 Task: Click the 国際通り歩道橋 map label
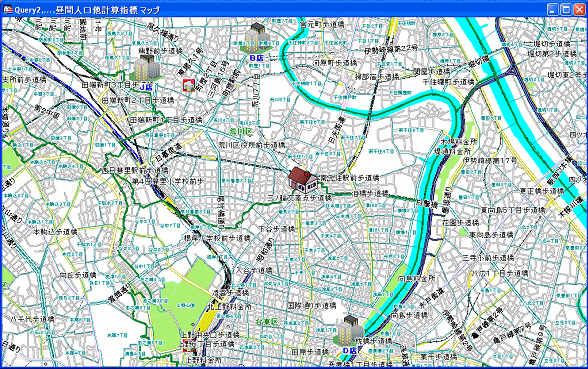312,306
